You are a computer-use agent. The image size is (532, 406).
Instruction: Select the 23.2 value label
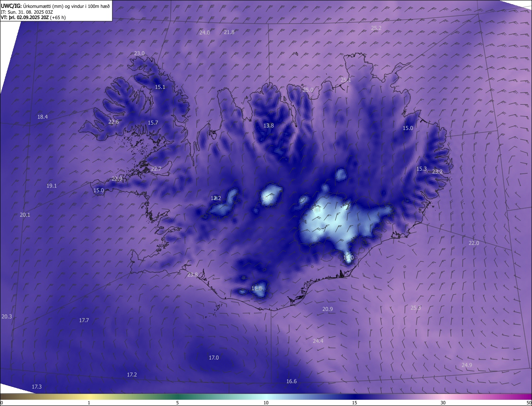[x=437, y=171]
